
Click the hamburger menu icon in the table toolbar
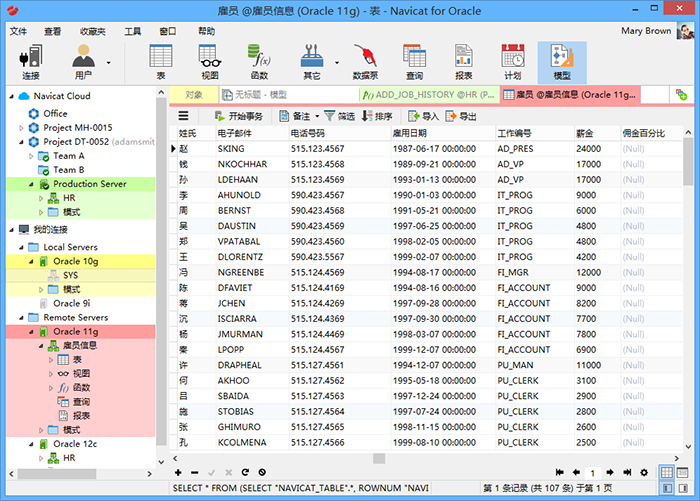coord(183,116)
